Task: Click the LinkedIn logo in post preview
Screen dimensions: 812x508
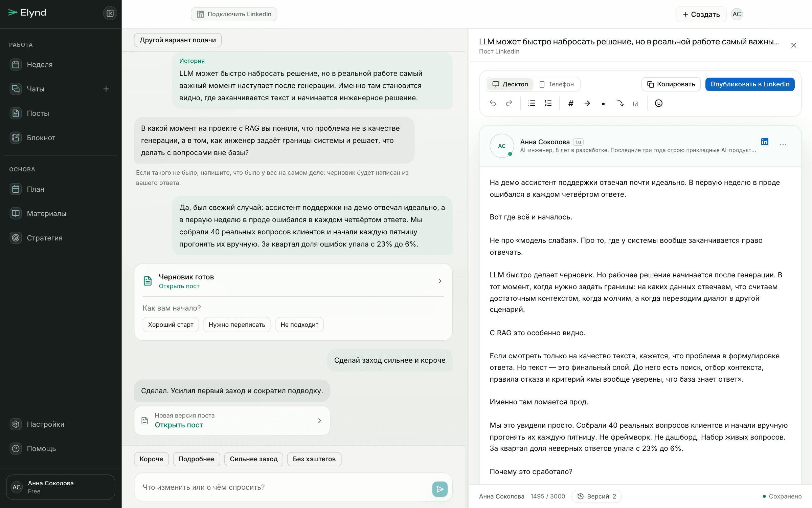Action: (765, 142)
